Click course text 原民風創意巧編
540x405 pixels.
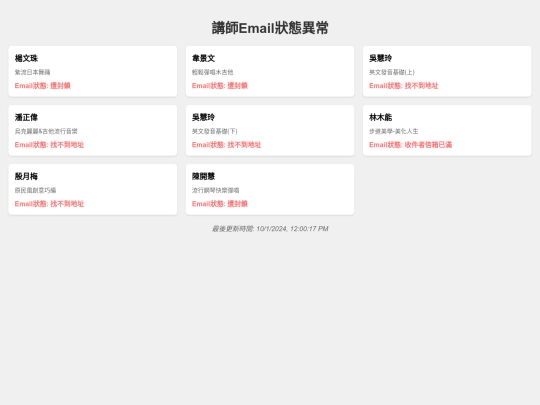point(35,190)
